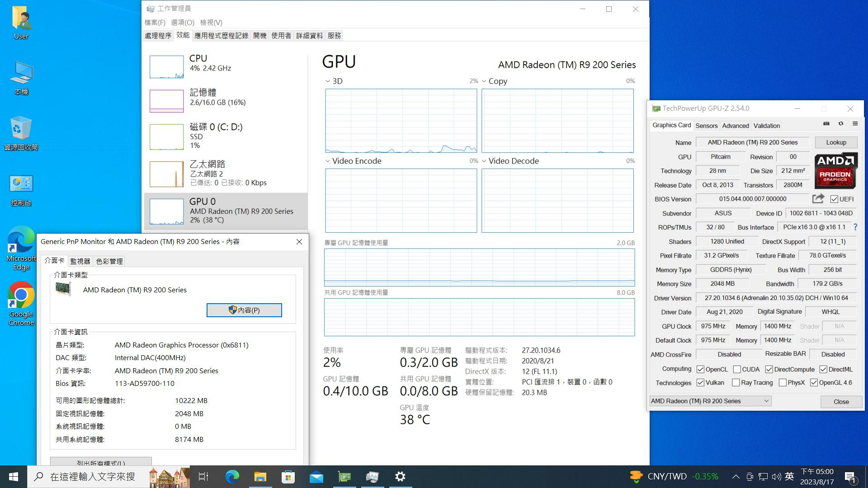Expand Video Encode graph section
Screen dimensions: 868x488
tap(327, 161)
